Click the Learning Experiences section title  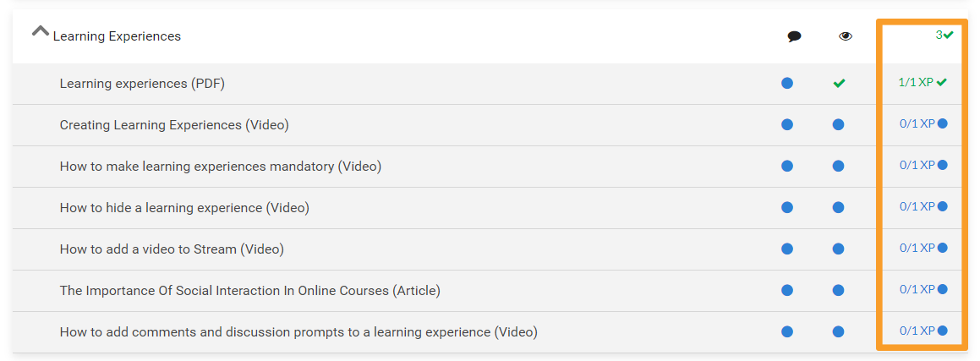click(x=117, y=36)
